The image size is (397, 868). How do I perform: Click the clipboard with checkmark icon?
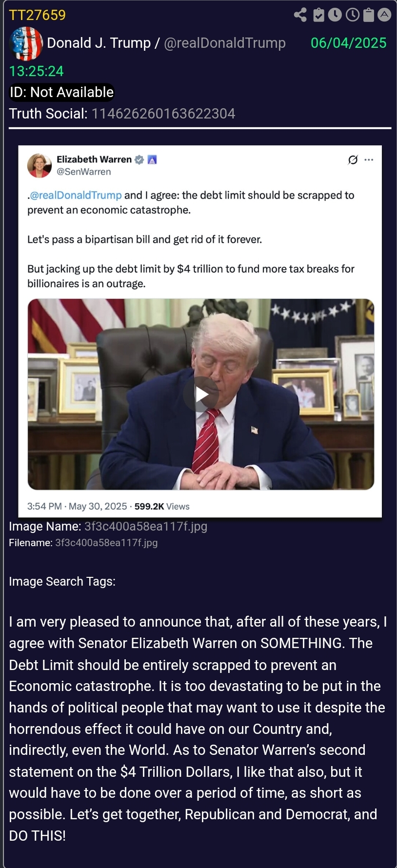click(318, 15)
